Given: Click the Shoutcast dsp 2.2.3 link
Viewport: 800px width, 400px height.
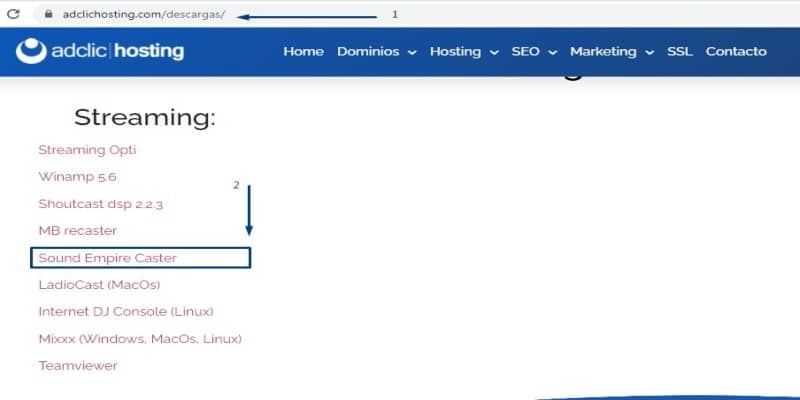Looking at the screenshot, I should (x=101, y=204).
